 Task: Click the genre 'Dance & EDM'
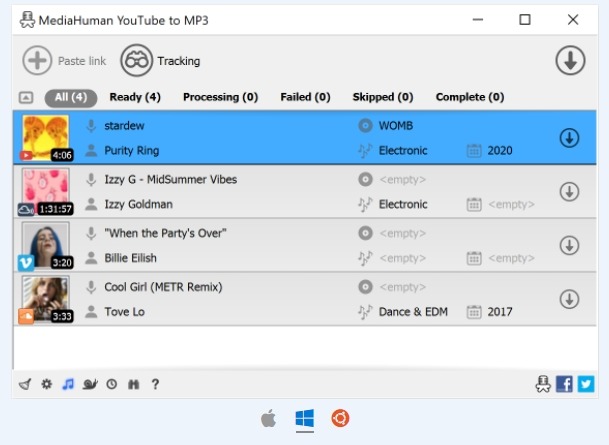413,312
